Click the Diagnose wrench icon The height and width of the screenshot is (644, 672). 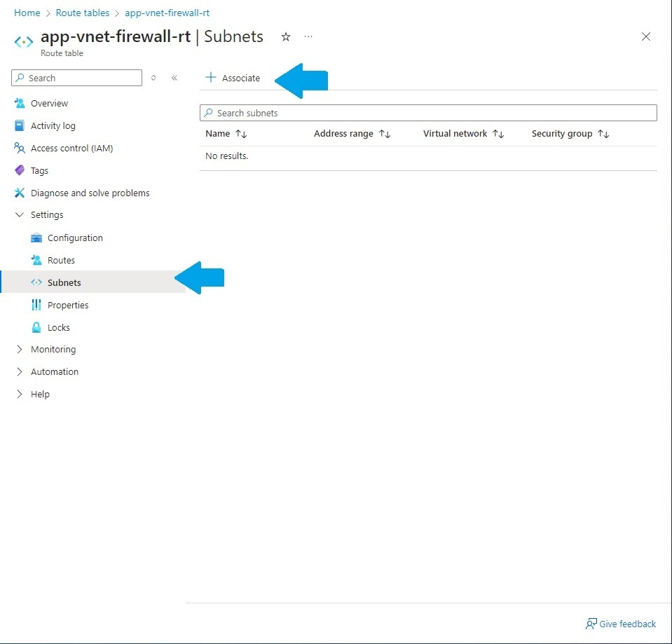tap(20, 193)
